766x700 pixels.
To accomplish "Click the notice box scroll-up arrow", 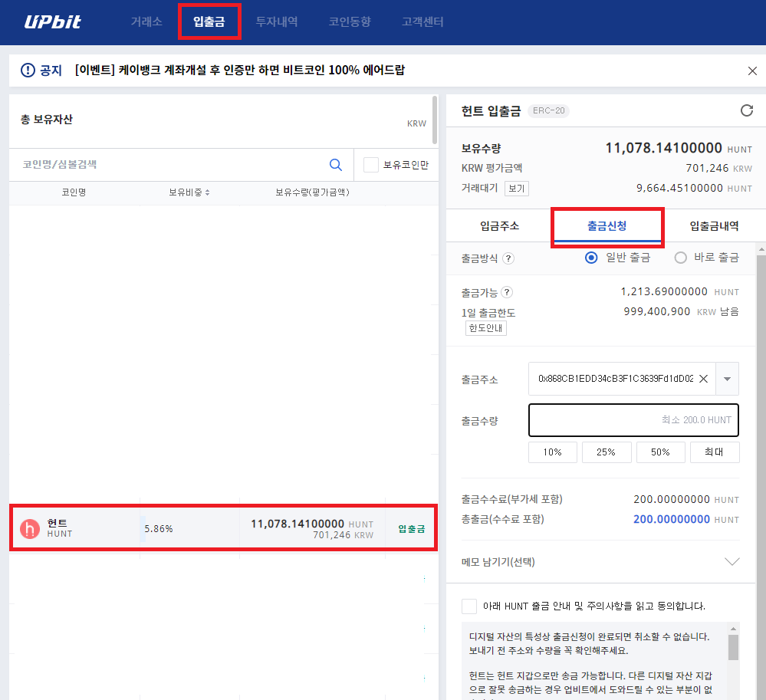I will coord(733,628).
